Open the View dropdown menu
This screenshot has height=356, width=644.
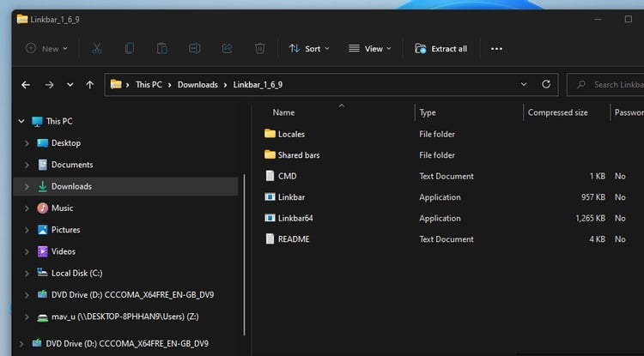369,48
